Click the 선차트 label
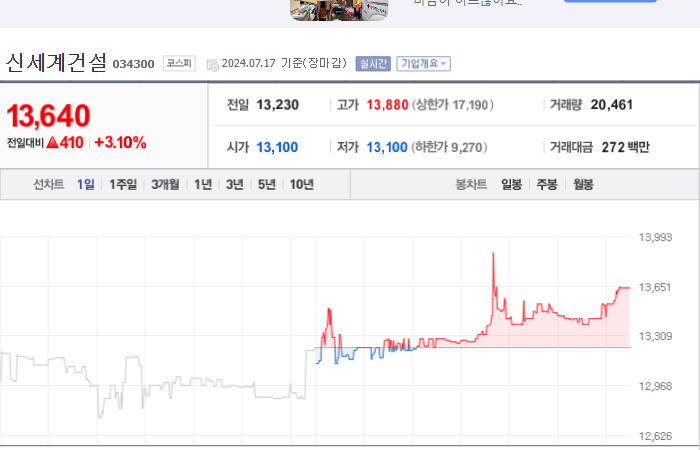 coord(49,184)
